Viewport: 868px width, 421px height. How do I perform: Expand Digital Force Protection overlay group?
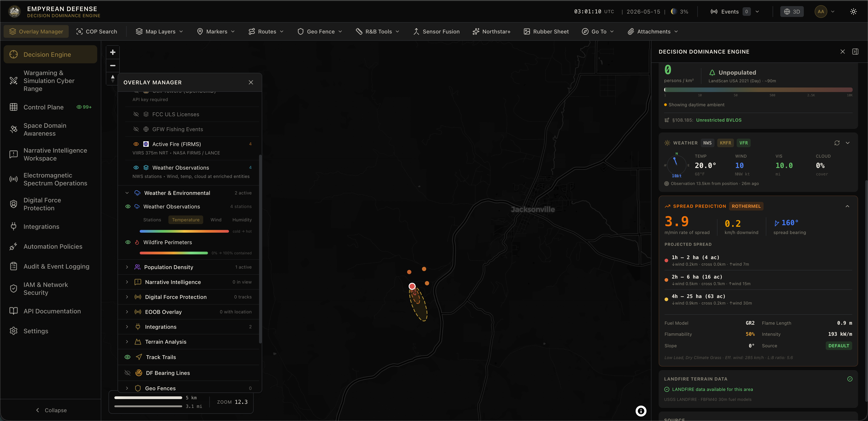click(127, 297)
